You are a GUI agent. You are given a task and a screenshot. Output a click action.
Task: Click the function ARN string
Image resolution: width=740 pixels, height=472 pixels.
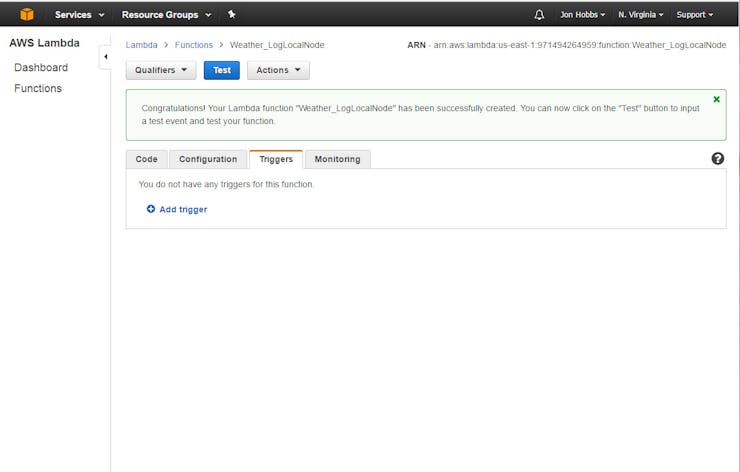[580, 45]
